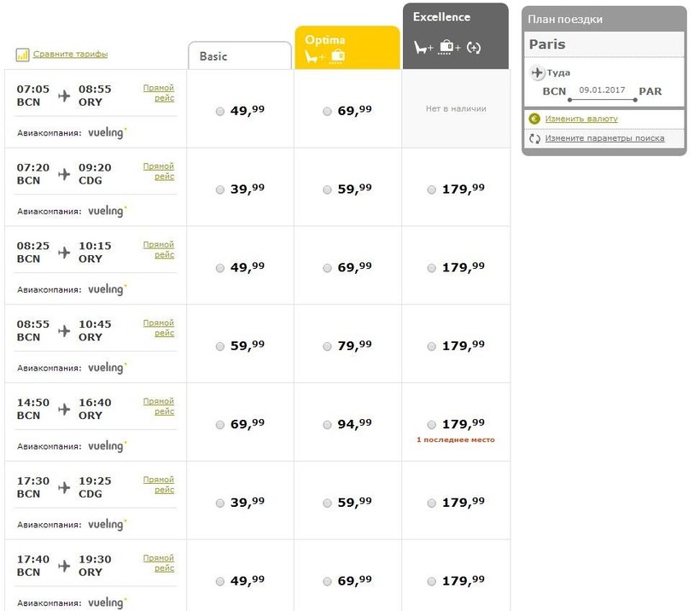Click the compare fares chart icon
The image size is (700, 611).
point(22,55)
